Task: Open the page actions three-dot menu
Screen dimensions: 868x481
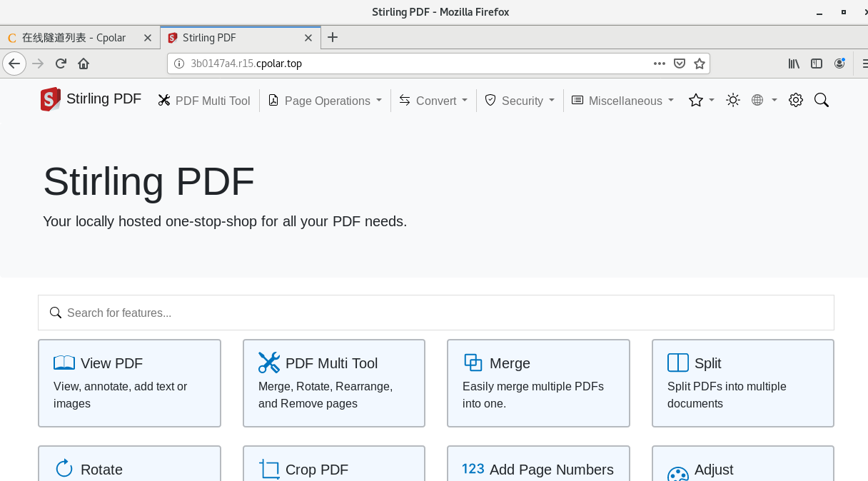Action: [660, 64]
